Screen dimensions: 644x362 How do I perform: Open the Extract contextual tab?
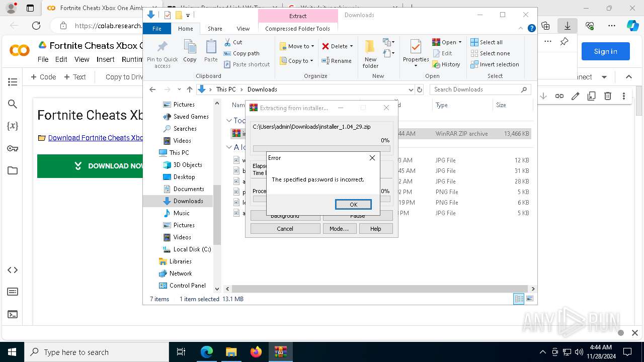click(298, 16)
